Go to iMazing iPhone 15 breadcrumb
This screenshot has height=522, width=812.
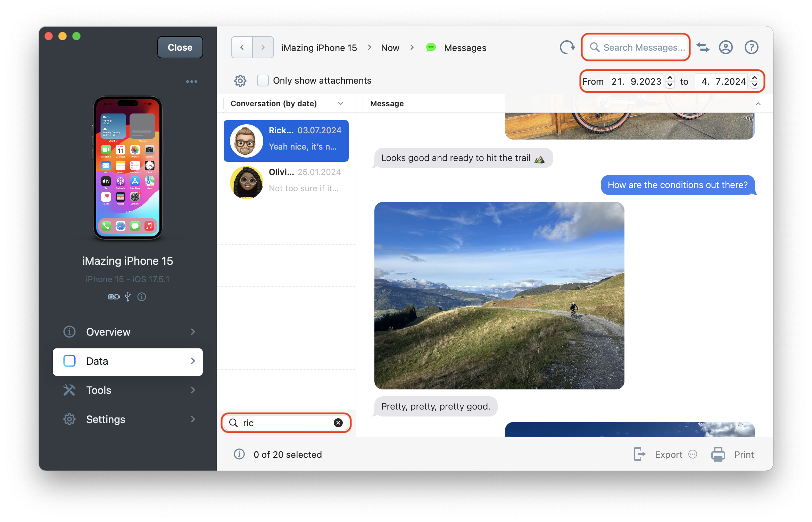point(319,48)
